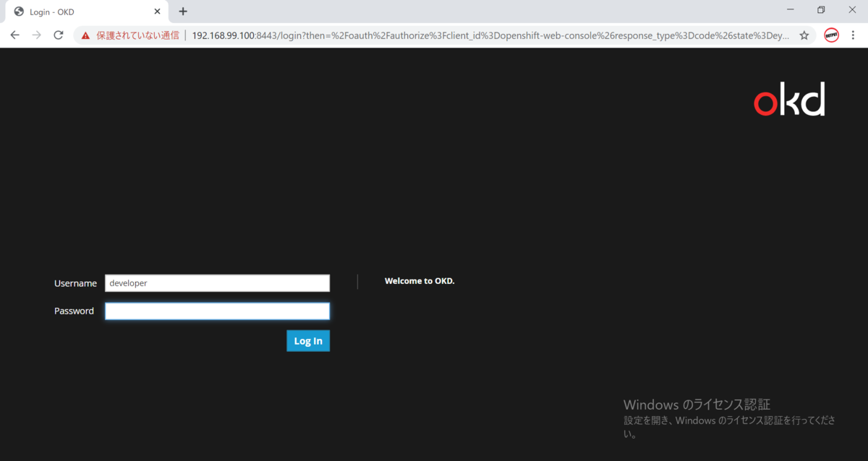Reload the page with refresh icon

click(x=59, y=35)
